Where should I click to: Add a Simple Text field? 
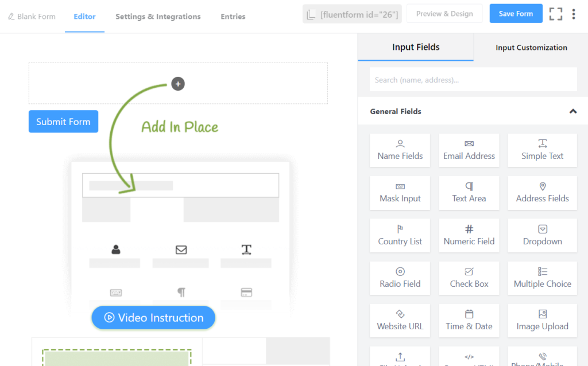pos(542,150)
